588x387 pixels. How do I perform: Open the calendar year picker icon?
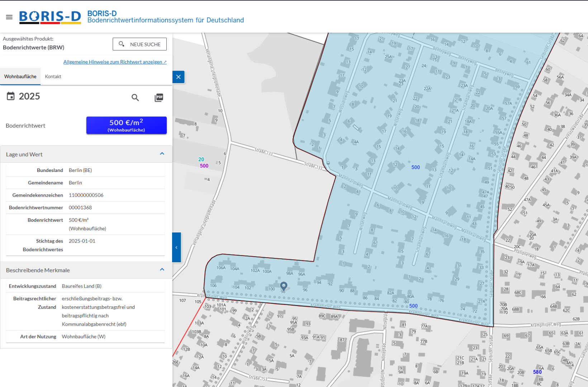click(11, 96)
